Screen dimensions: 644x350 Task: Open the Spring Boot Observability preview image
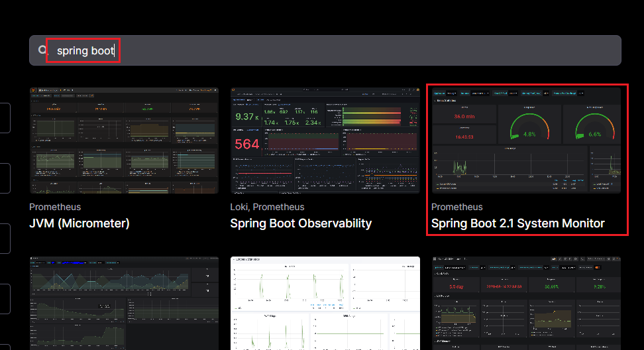click(325, 141)
